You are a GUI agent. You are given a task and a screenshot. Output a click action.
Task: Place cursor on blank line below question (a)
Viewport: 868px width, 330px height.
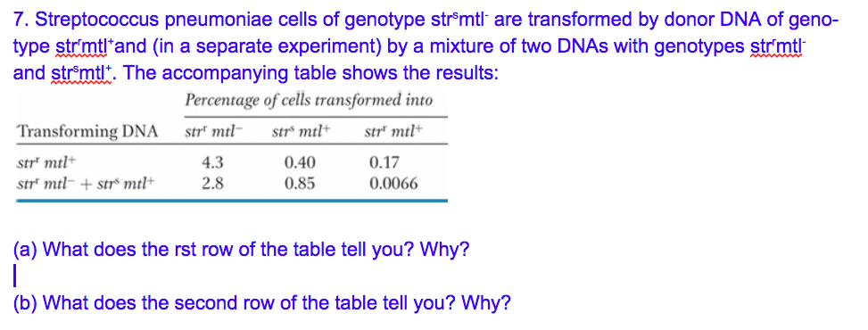(17, 275)
